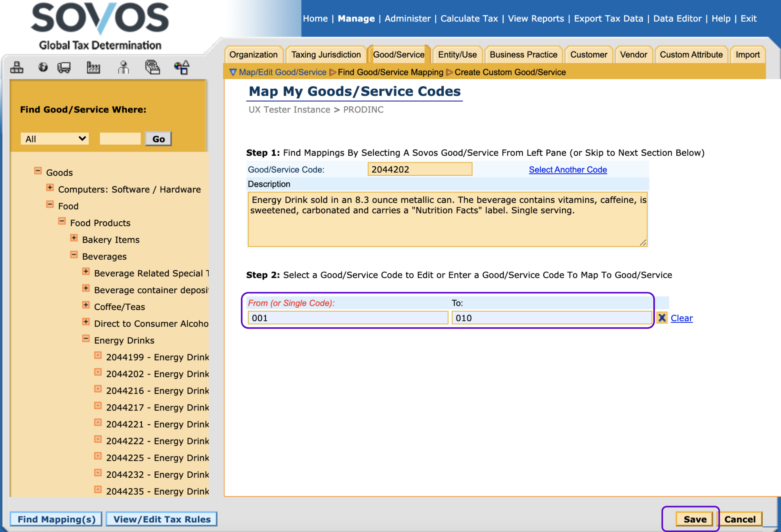Screen dimensions: 781x532
Task: Open the Find Good/Service 'All' dropdown
Action: click(54, 139)
